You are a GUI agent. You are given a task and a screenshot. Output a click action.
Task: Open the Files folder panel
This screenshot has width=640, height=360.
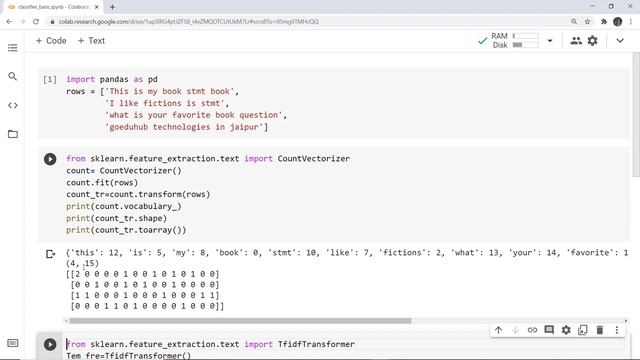tap(13, 134)
